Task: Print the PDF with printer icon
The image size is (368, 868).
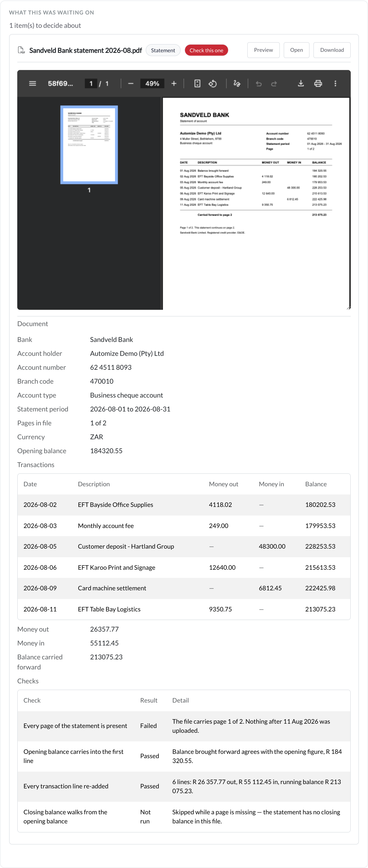Action: pos(318,84)
